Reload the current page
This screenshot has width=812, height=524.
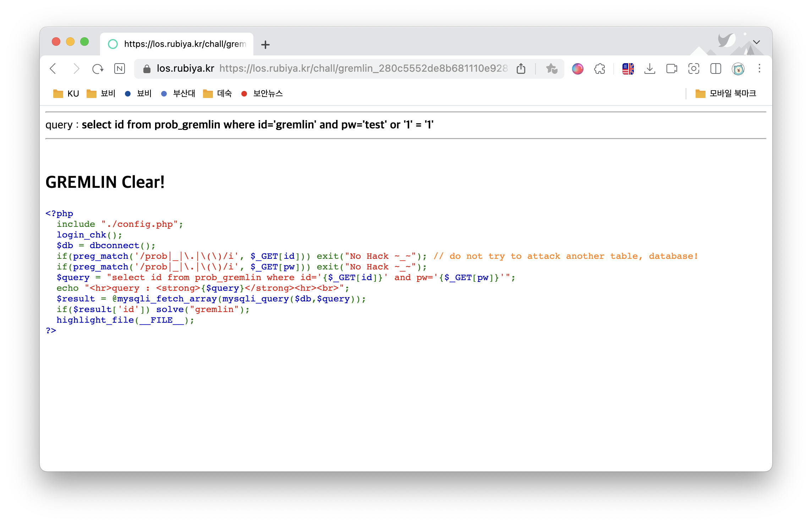pos(98,69)
